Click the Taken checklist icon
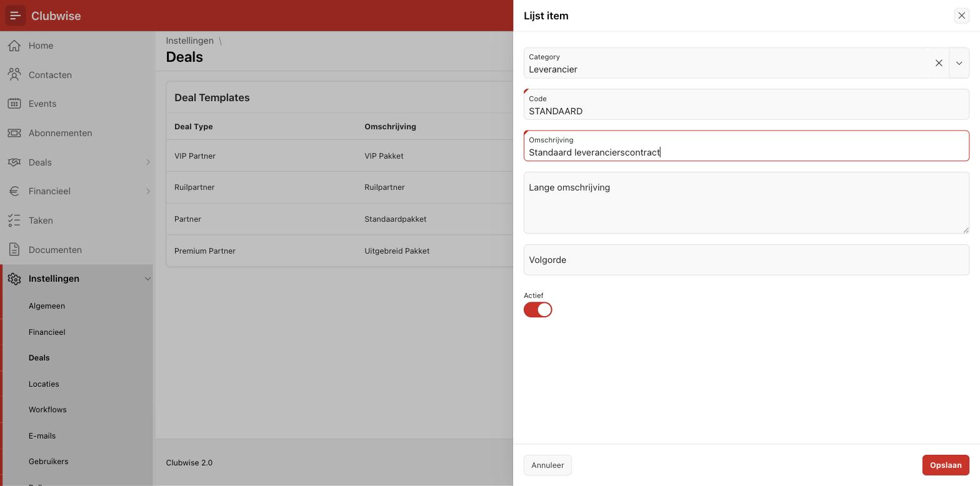The width and height of the screenshot is (980, 486). coord(14,221)
